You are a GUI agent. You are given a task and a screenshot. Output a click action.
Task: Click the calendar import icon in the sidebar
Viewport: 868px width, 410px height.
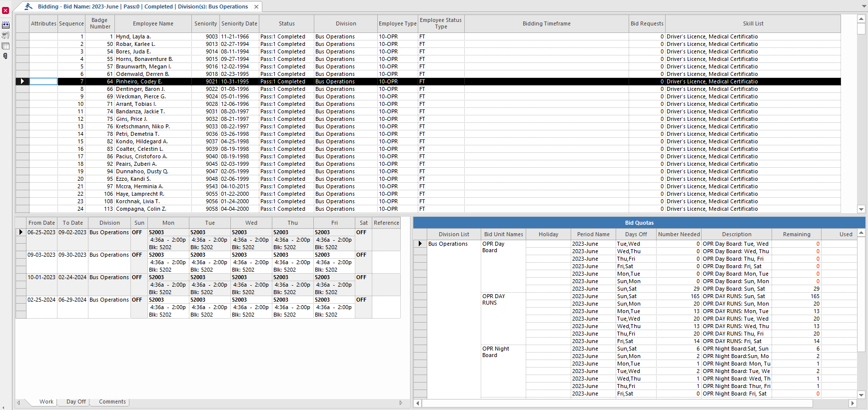5,25
